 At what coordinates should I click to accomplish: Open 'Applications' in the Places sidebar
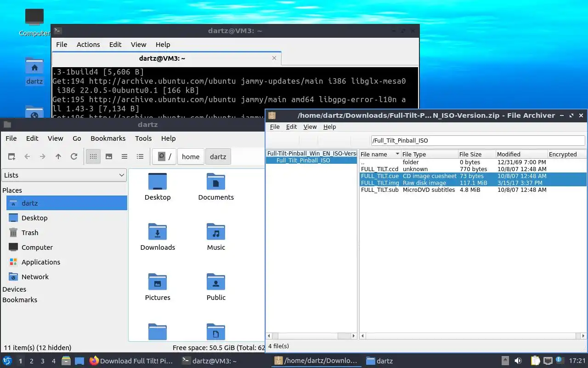point(67,262)
